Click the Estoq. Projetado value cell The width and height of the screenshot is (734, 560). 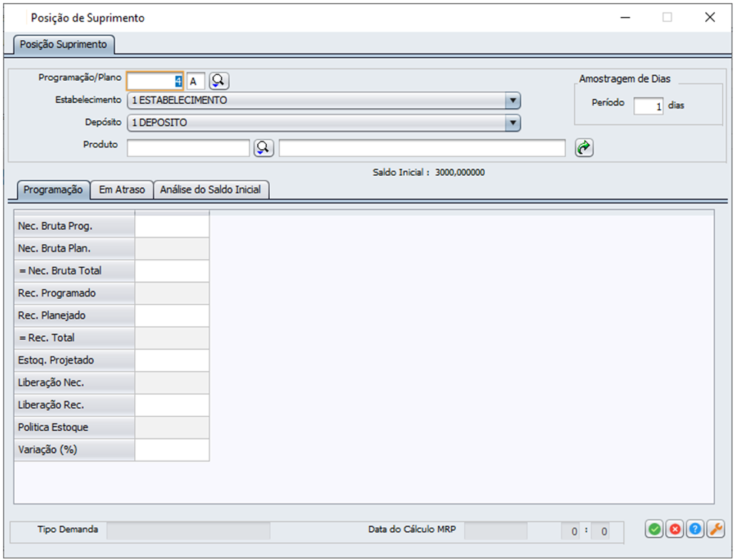coord(172,360)
